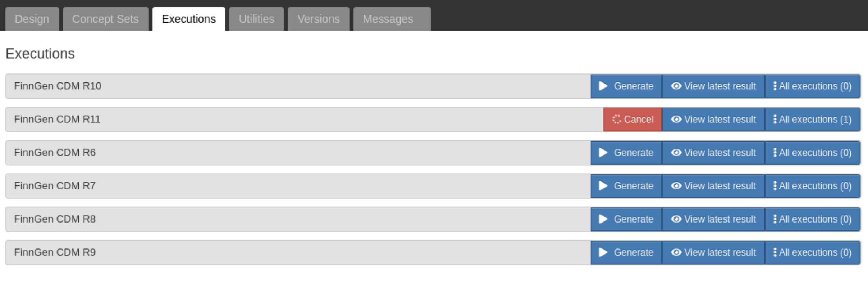Select the FinnGen CDM R7 source row
The height and width of the screenshot is (283, 868).
tap(298, 186)
